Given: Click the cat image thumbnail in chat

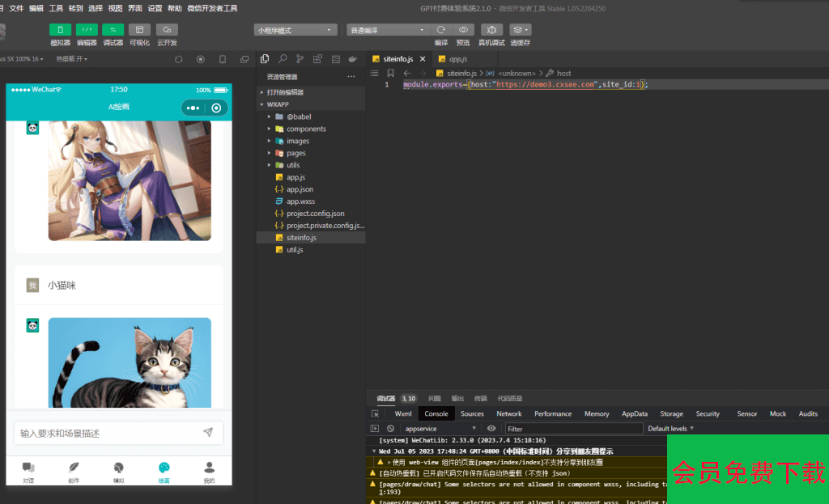Looking at the screenshot, I should click(130, 362).
